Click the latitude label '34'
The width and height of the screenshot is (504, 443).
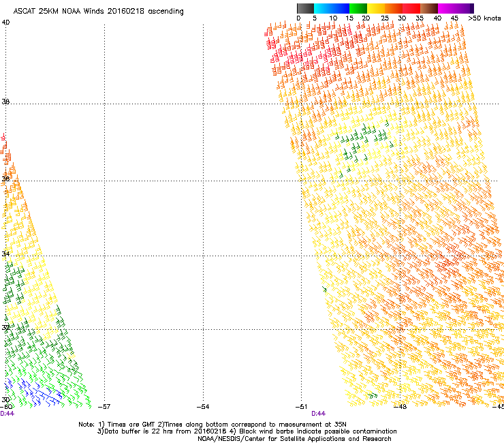pos(5,254)
